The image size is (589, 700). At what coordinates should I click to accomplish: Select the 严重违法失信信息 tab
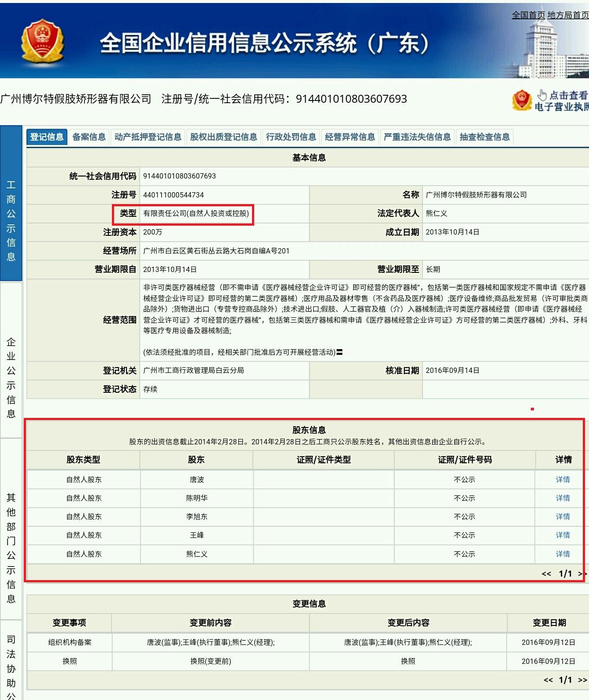point(417,137)
